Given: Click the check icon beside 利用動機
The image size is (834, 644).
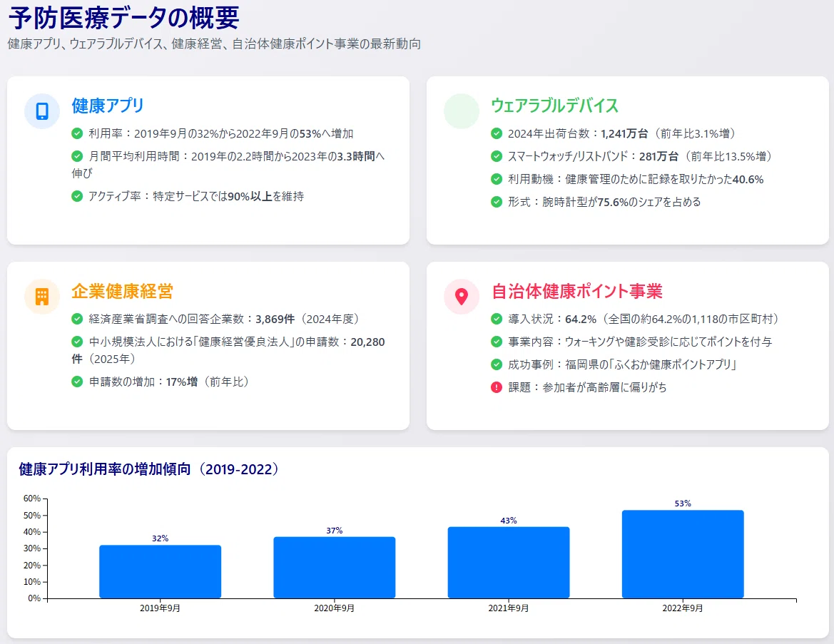Looking at the screenshot, I should click(497, 179).
